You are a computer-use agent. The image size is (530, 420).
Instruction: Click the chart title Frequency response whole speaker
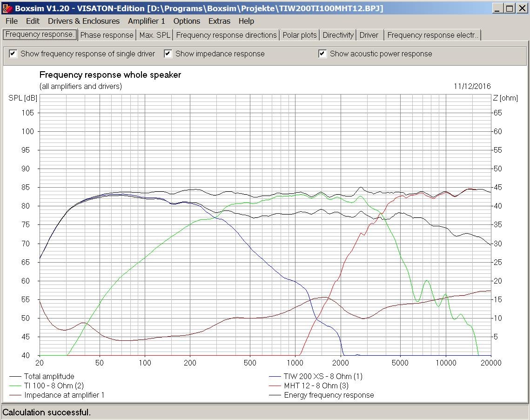[x=110, y=75]
